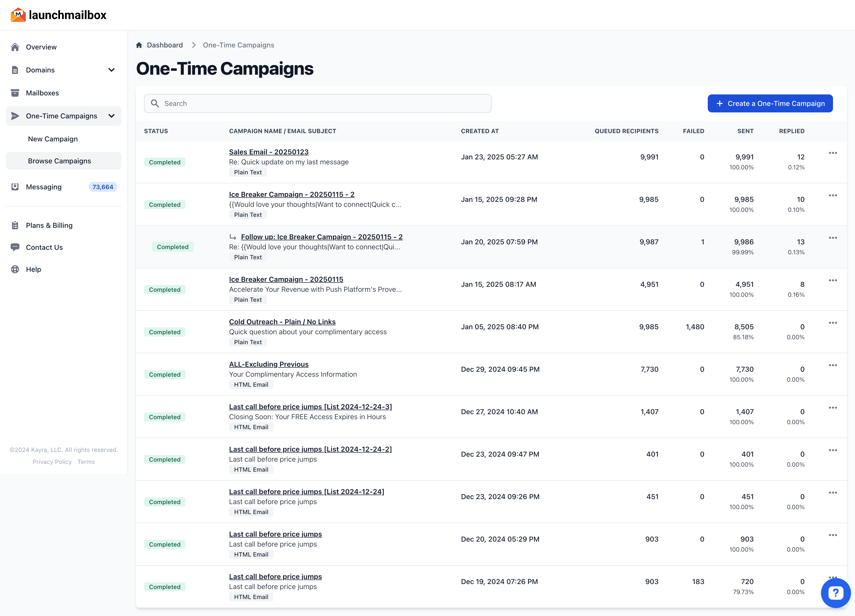The width and height of the screenshot is (855, 616).
Task: Click the Mailboxes inbox icon
Action: click(15, 93)
